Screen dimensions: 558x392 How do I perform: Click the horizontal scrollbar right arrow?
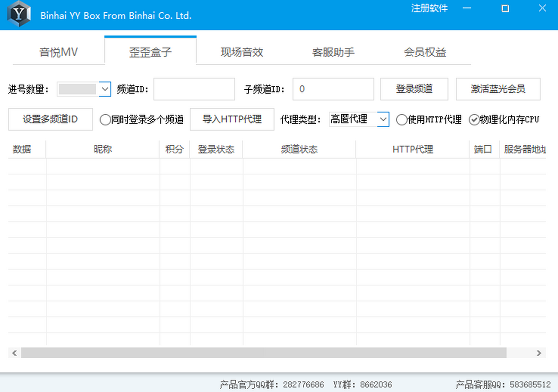[539, 353]
